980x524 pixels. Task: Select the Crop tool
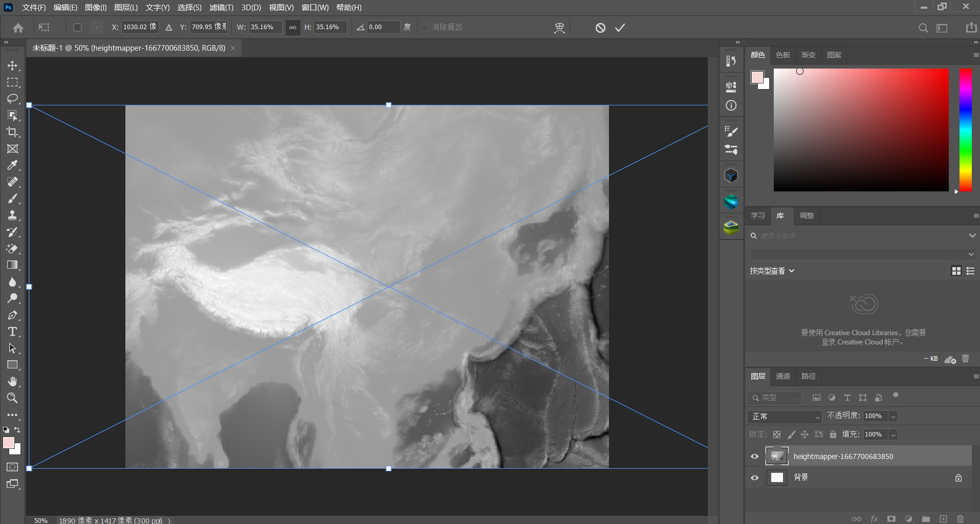click(x=12, y=132)
